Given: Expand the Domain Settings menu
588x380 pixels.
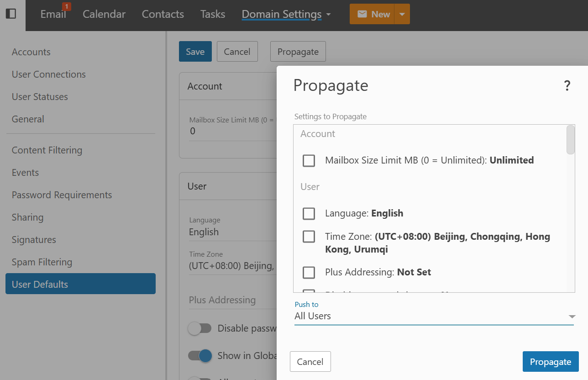Looking at the screenshot, I should pos(286,14).
